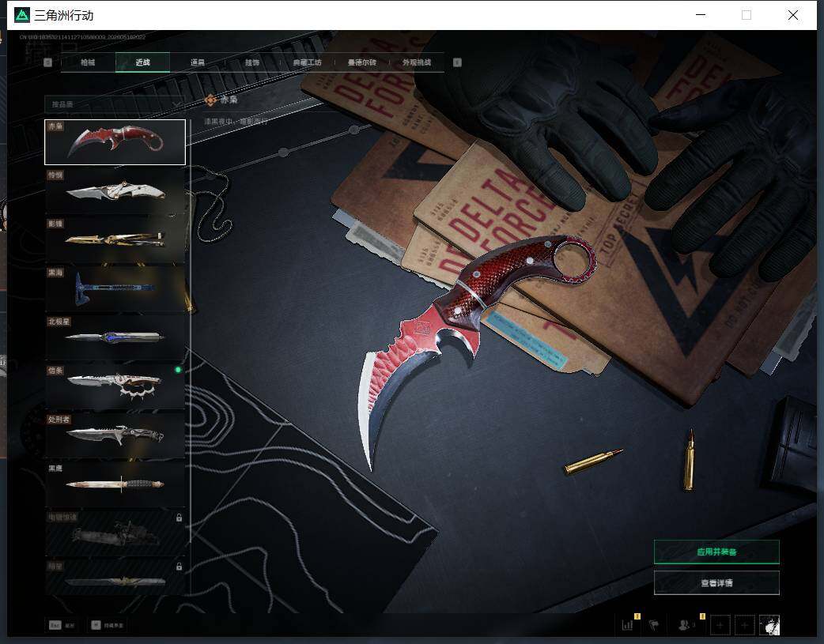Select the last locked knife skin
The height and width of the screenshot is (644, 824).
coord(115,577)
